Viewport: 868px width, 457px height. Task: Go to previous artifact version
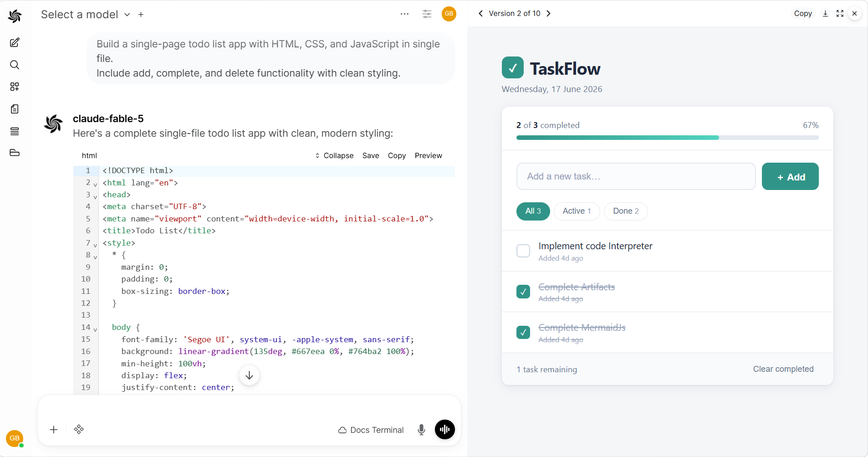pos(480,13)
